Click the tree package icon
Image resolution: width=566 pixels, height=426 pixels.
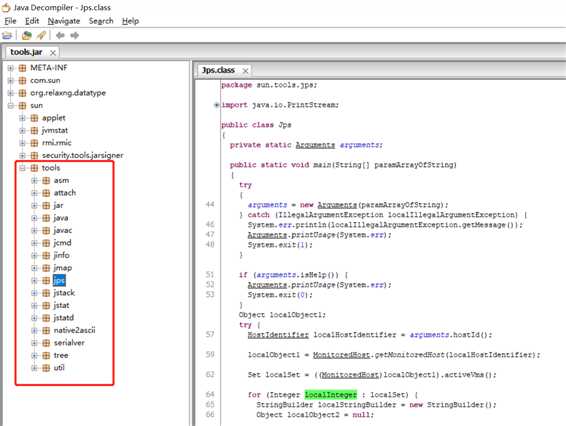(x=46, y=356)
